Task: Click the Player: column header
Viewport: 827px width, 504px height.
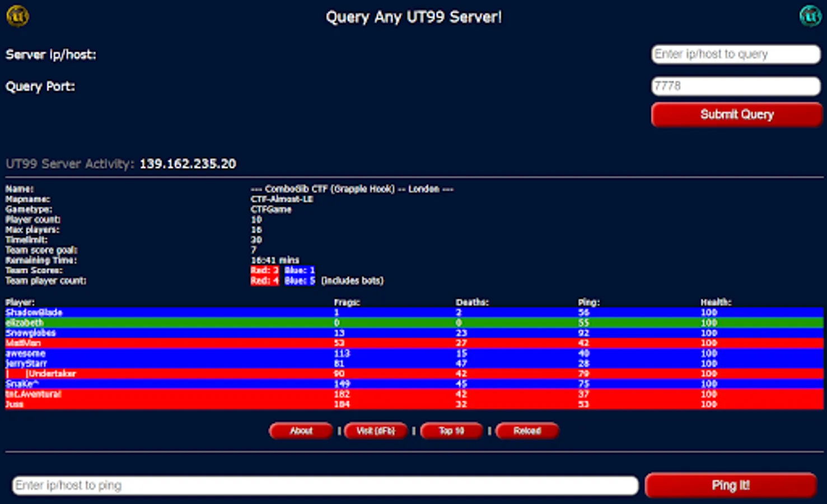Action: [x=20, y=302]
